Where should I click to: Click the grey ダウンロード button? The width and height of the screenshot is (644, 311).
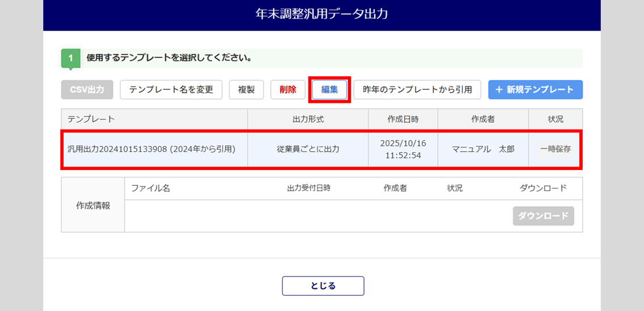543,215
